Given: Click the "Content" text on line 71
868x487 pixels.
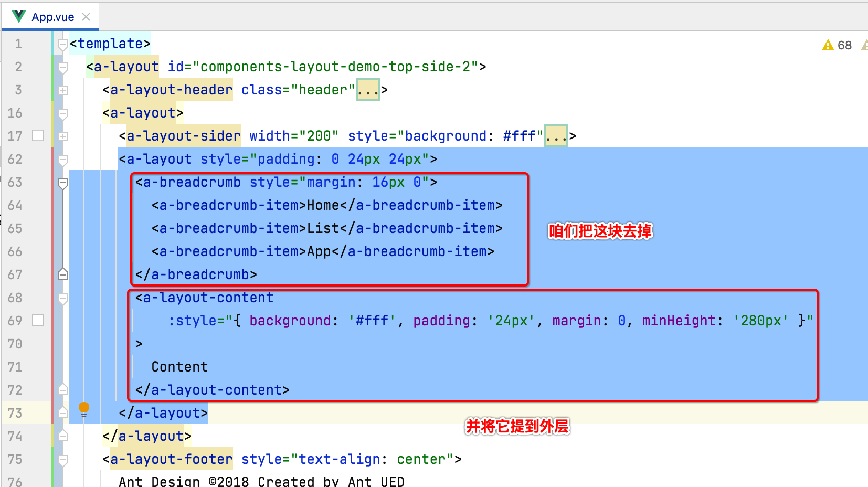Looking at the screenshot, I should [179, 367].
